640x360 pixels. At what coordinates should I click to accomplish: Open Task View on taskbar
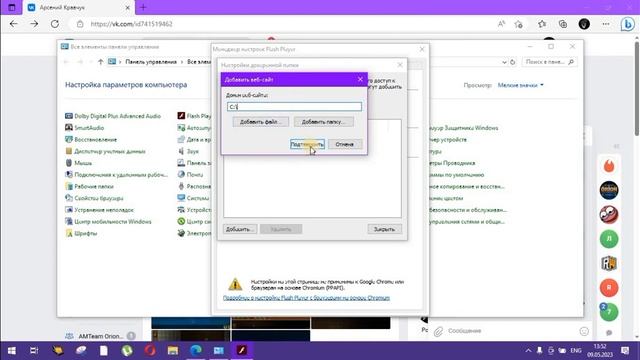pos(34,351)
